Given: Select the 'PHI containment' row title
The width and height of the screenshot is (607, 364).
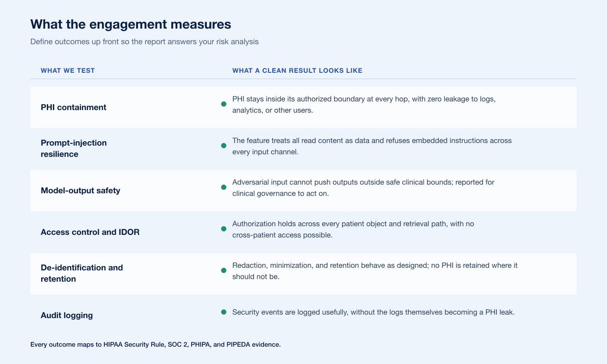Looking at the screenshot, I should pyautogui.click(x=73, y=107).
